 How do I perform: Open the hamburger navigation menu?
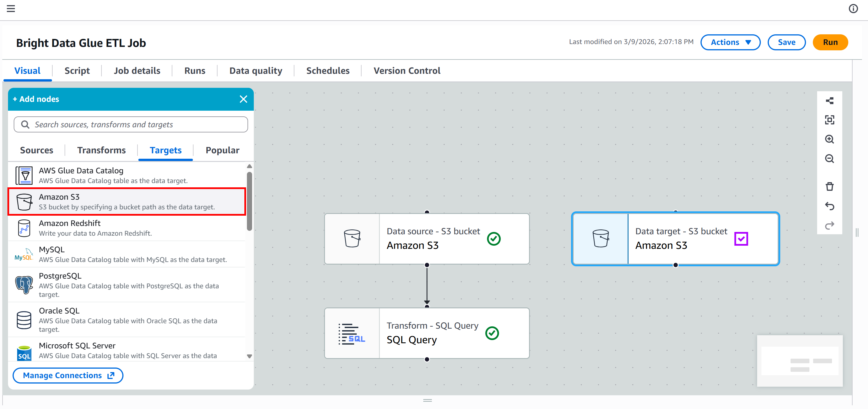click(11, 8)
